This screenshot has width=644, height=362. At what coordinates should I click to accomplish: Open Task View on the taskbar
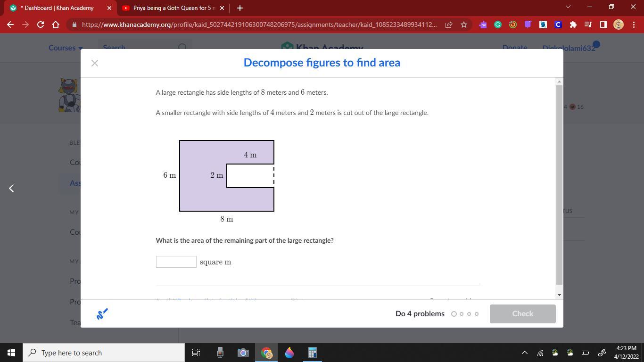coord(196,353)
